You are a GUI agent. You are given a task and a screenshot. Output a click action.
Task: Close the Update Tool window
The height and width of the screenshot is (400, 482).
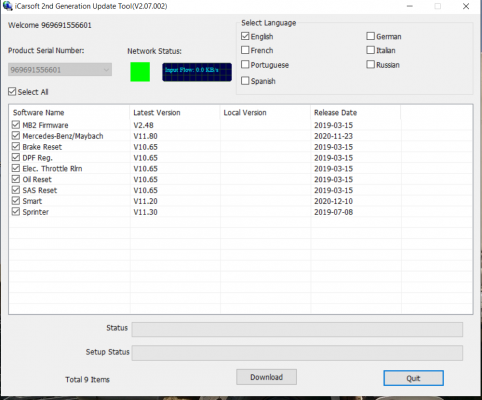tap(466, 6)
